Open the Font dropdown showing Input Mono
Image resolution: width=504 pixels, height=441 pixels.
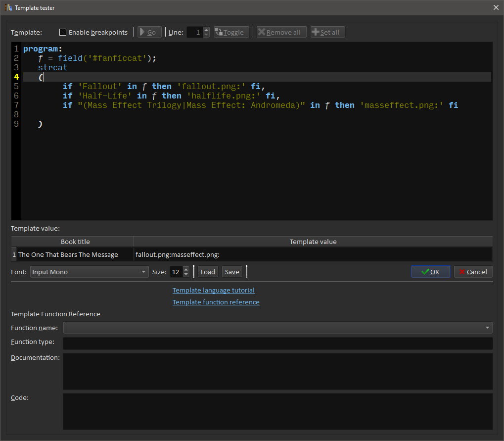[89, 272]
